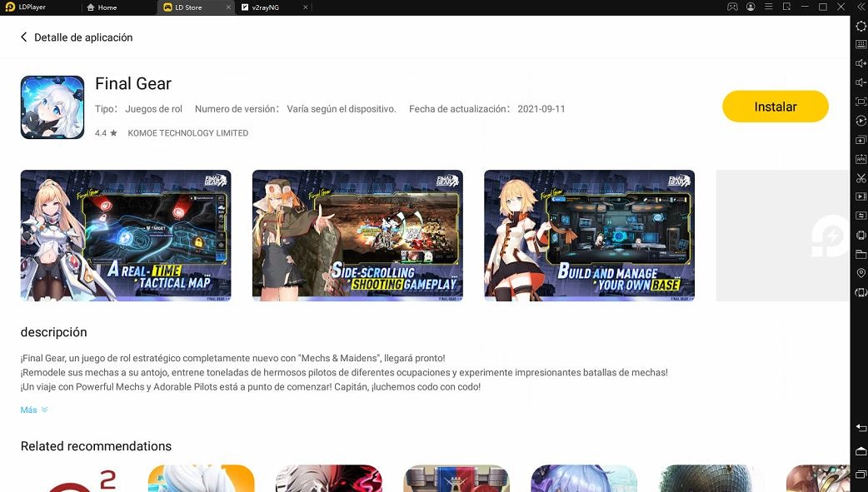Go back from Detalle de aplicación

tap(24, 37)
